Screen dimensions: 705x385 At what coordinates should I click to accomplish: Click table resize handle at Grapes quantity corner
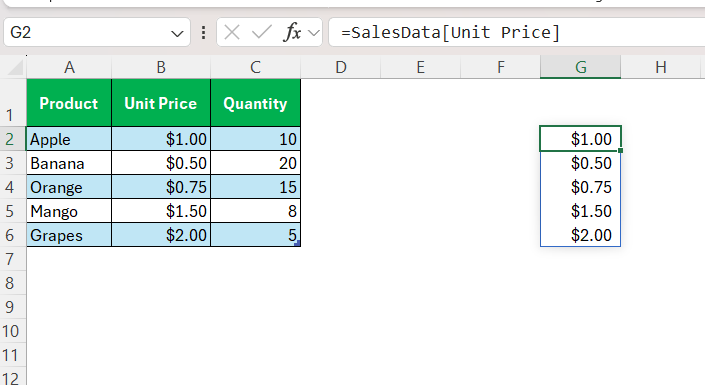pos(297,243)
